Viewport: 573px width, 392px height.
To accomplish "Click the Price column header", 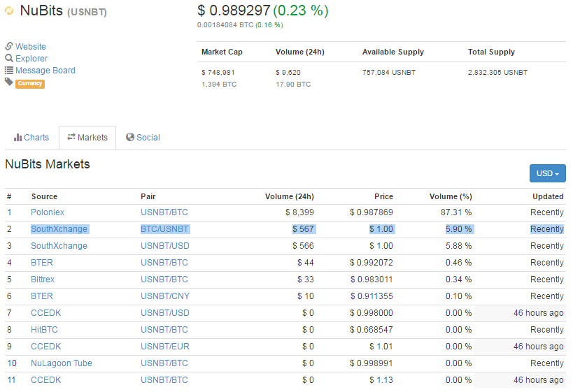I will 383,196.
